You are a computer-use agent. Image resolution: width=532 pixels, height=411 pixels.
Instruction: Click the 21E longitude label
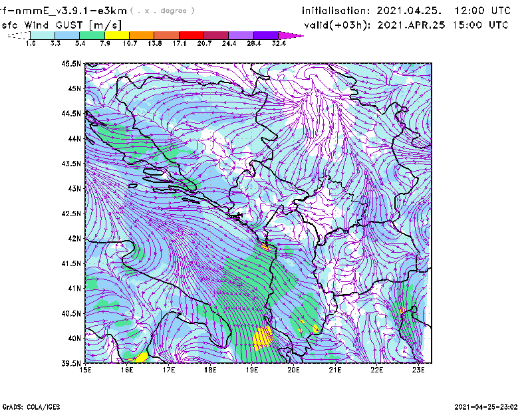coord(335,370)
